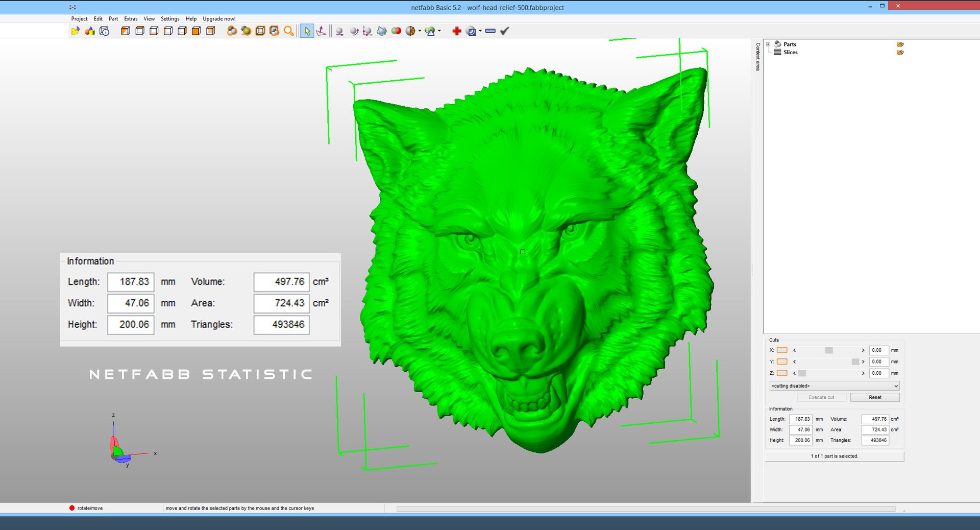Click the magnifier zoom icon in toolbar
This screenshot has width=980, height=530.
(x=288, y=31)
